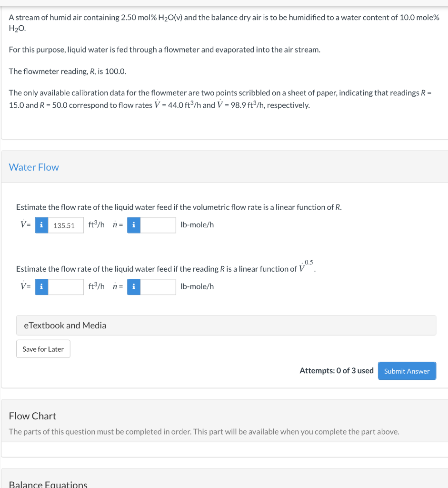Click info icon of square-root-case molar flow field
448x488 pixels.
click(134, 286)
